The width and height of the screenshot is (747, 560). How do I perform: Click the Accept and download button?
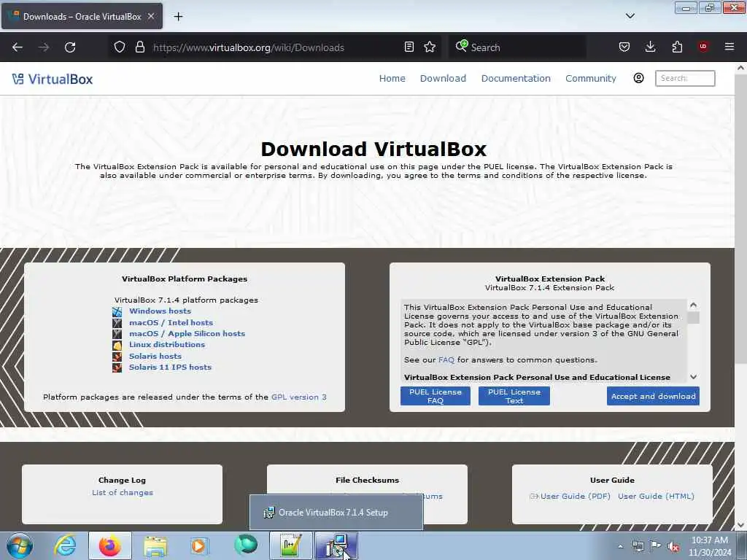pyautogui.click(x=653, y=396)
